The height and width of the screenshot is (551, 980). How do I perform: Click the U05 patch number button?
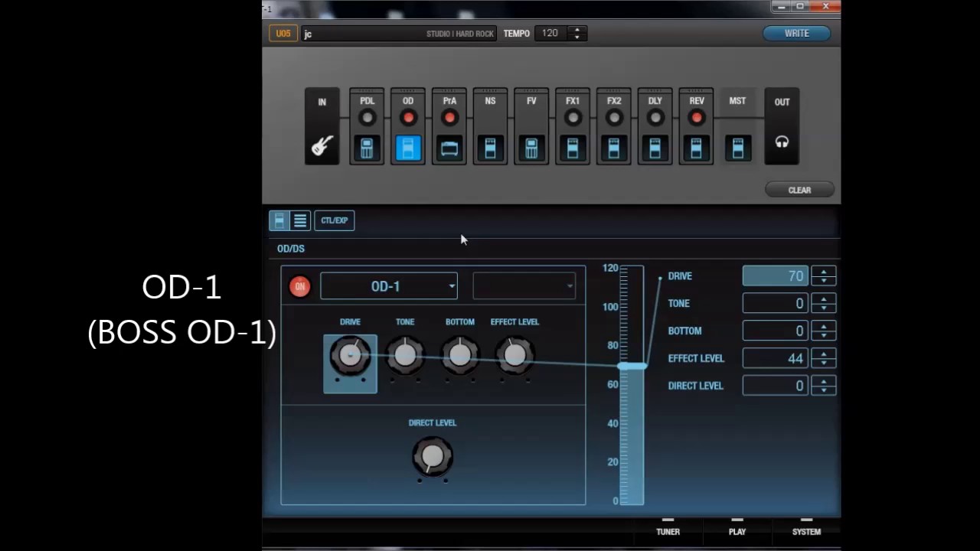pyautogui.click(x=283, y=34)
